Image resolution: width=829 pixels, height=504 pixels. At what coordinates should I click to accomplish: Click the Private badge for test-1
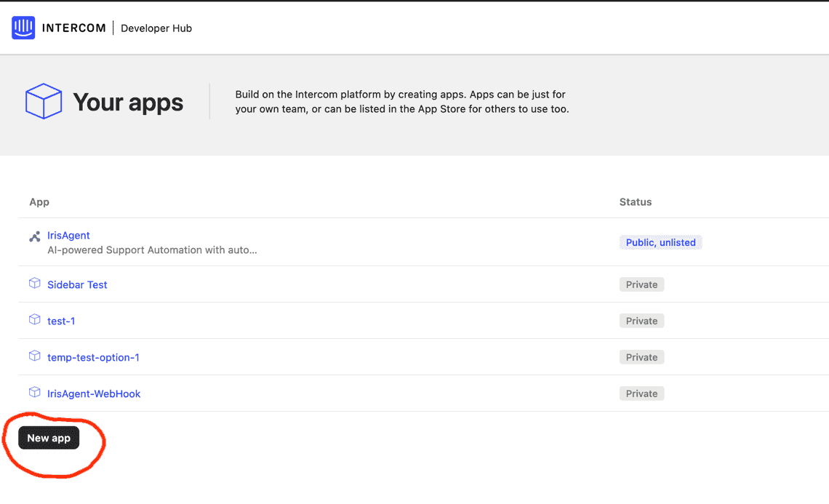pyautogui.click(x=641, y=321)
